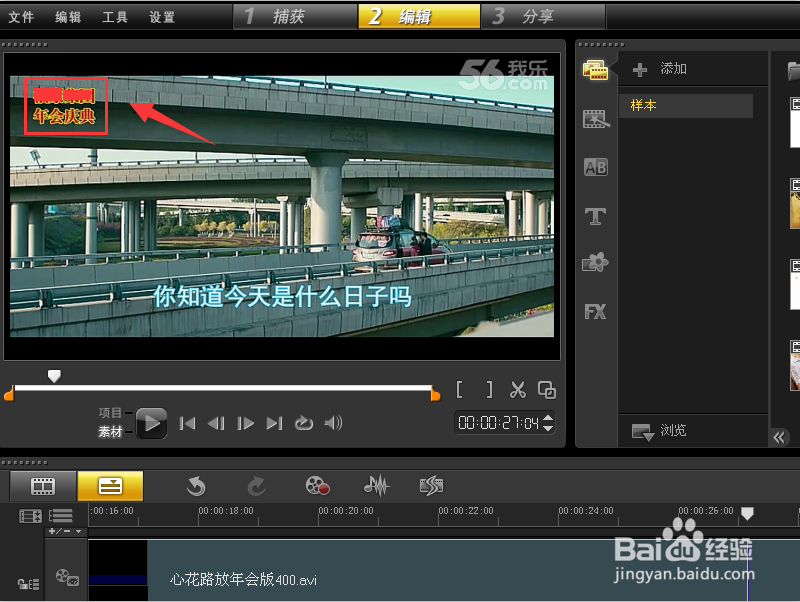Open the 工具 menu
The image size is (800, 602).
115,17
